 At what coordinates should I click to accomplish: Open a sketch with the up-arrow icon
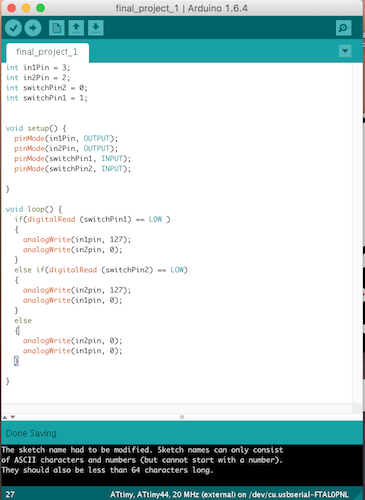click(x=76, y=28)
